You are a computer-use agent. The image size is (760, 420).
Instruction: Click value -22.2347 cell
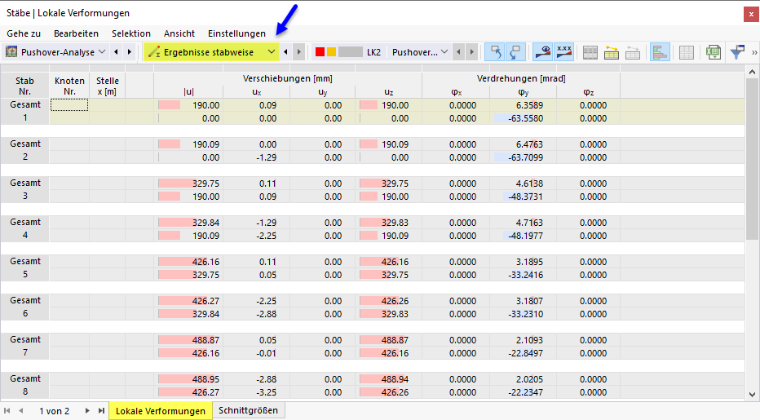(x=523, y=392)
